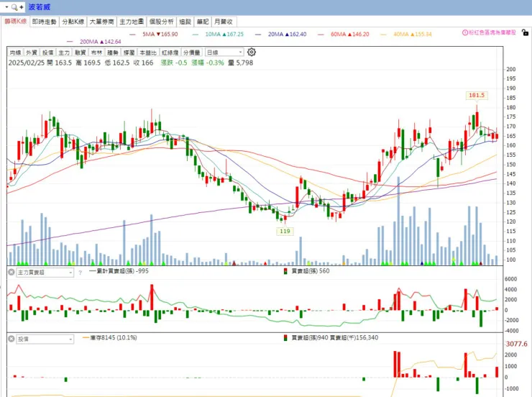Viewport: 532px width, 397px height.
Task: Click the 波若威 stock name title
Action: tap(50, 6)
